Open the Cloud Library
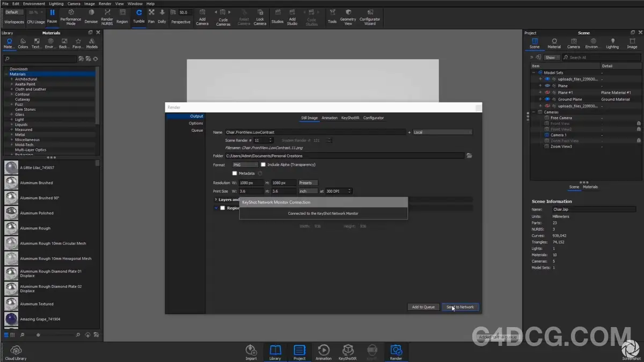Viewport: 644px width, 362px height. 16,352
